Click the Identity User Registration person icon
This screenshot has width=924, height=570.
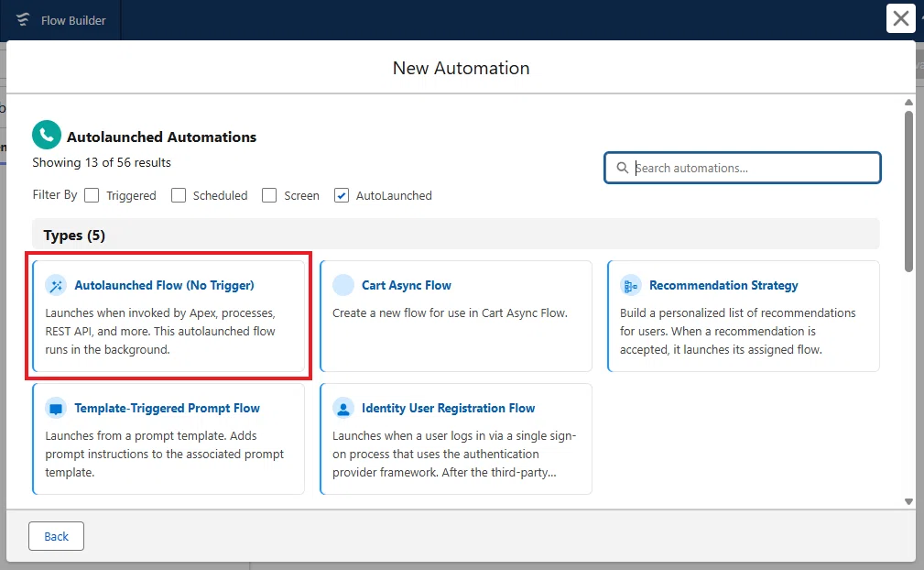pos(343,408)
